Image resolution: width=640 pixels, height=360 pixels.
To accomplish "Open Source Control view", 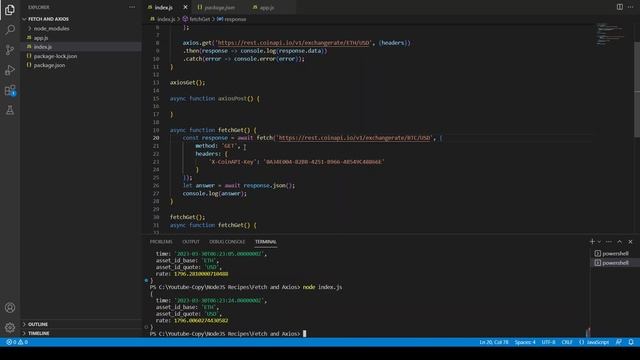I will click(x=10, y=50).
